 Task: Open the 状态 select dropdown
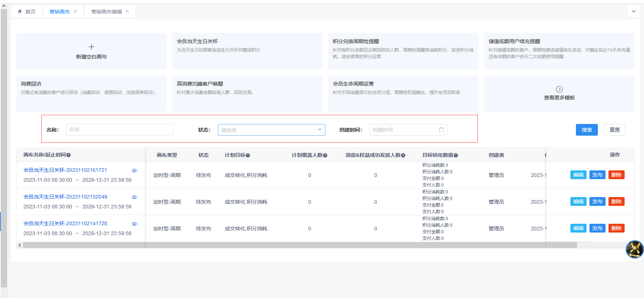pyautogui.click(x=272, y=130)
